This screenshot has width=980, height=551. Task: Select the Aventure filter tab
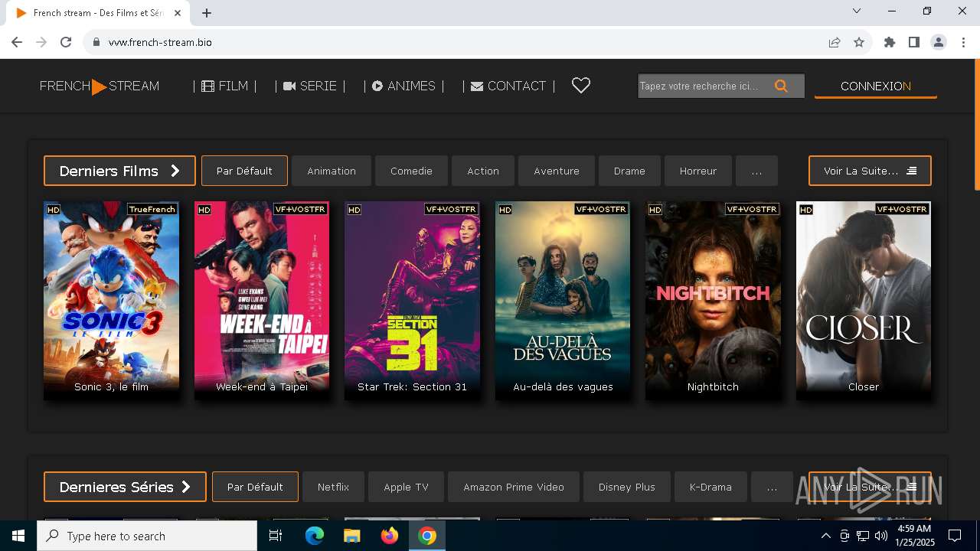click(x=557, y=171)
